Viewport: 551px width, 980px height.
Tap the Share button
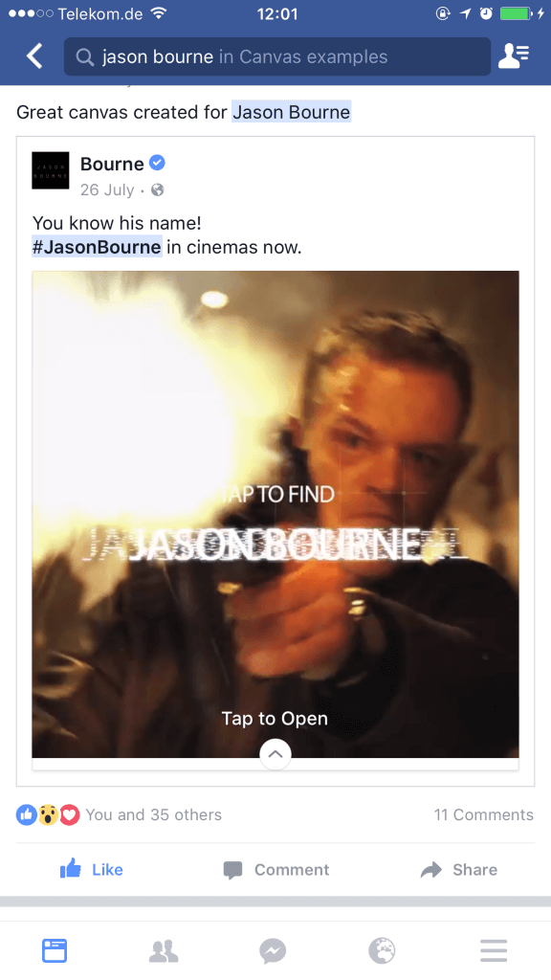(459, 869)
